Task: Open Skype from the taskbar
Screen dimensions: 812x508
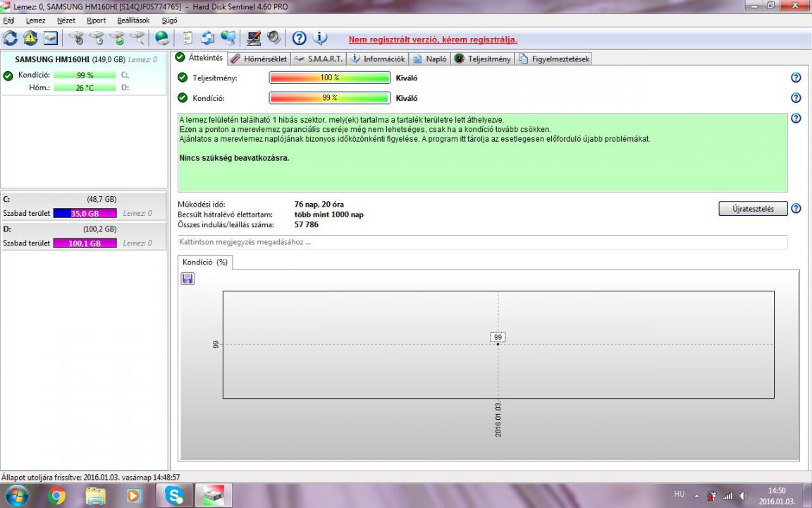Action: point(175,496)
